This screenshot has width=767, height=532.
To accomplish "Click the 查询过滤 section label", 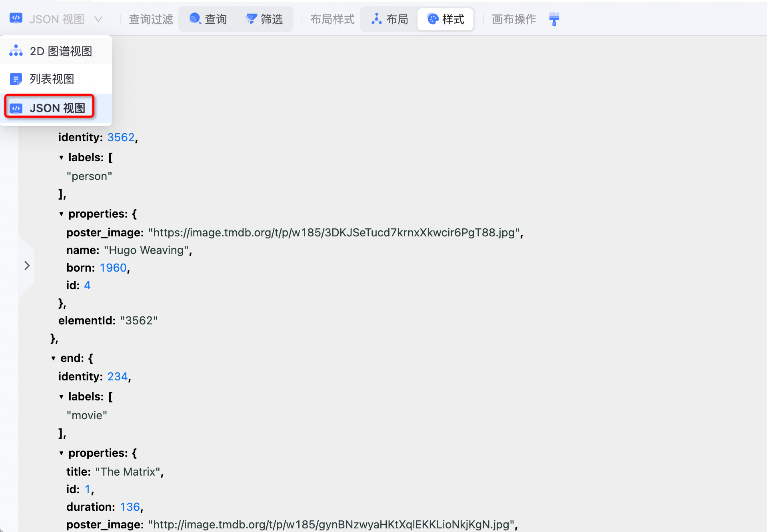I will point(151,19).
